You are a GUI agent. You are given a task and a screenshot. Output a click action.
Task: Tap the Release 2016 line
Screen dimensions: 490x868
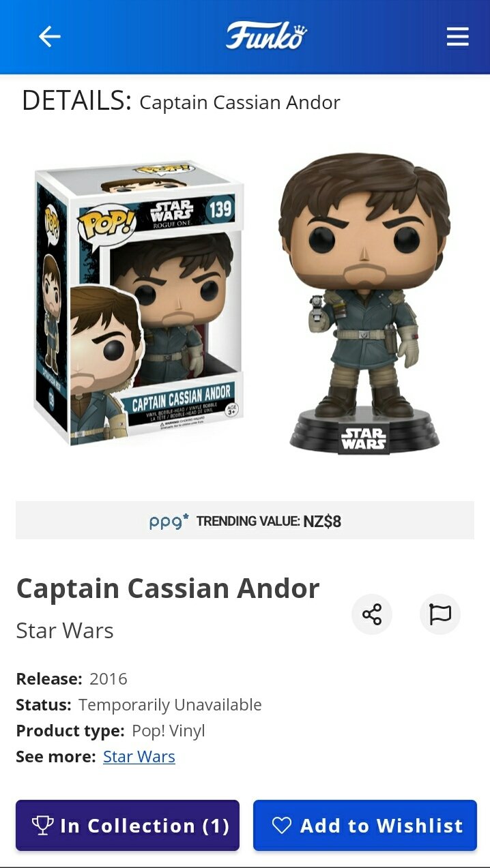72,679
